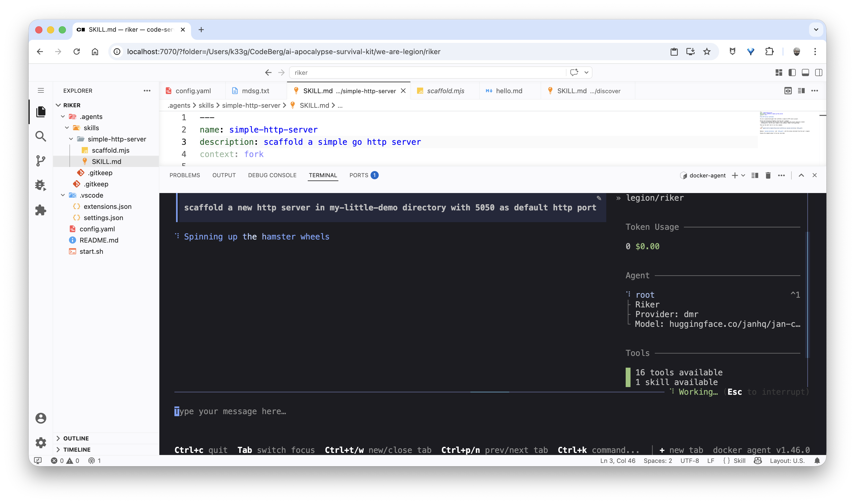This screenshot has width=855, height=504.
Task: Split the terminal panel
Action: point(755,175)
